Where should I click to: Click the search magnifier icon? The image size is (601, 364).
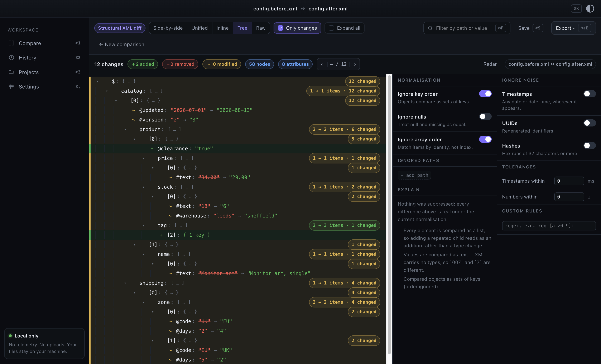[430, 28]
